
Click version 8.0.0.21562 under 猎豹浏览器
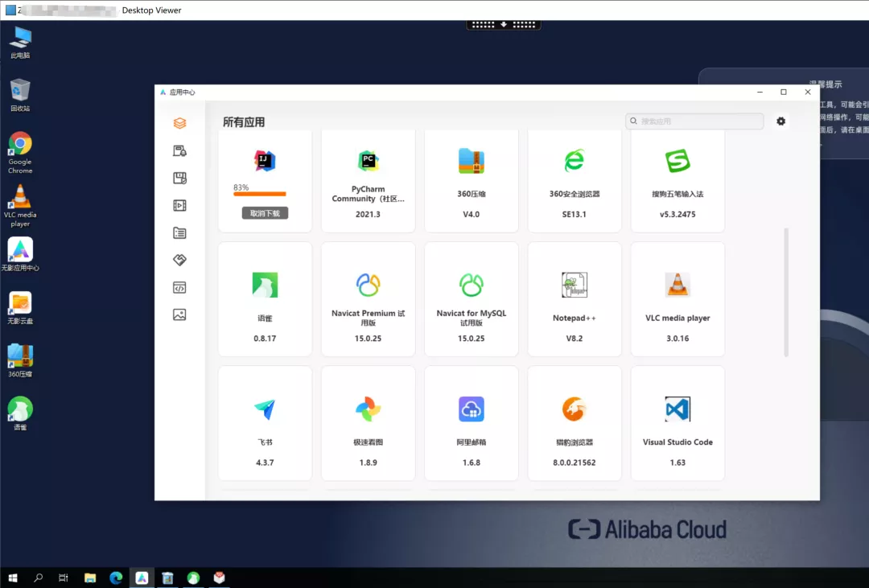pos(575,463)
